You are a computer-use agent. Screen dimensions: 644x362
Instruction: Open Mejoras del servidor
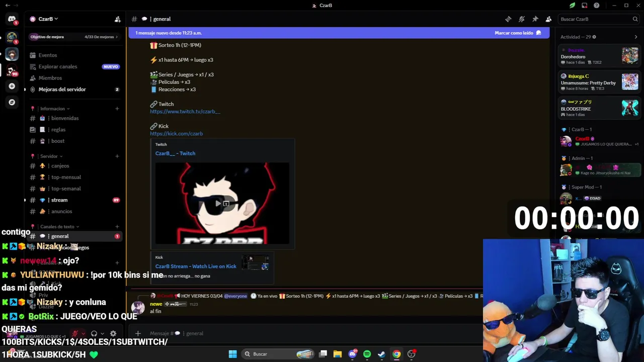coord(74,89)
